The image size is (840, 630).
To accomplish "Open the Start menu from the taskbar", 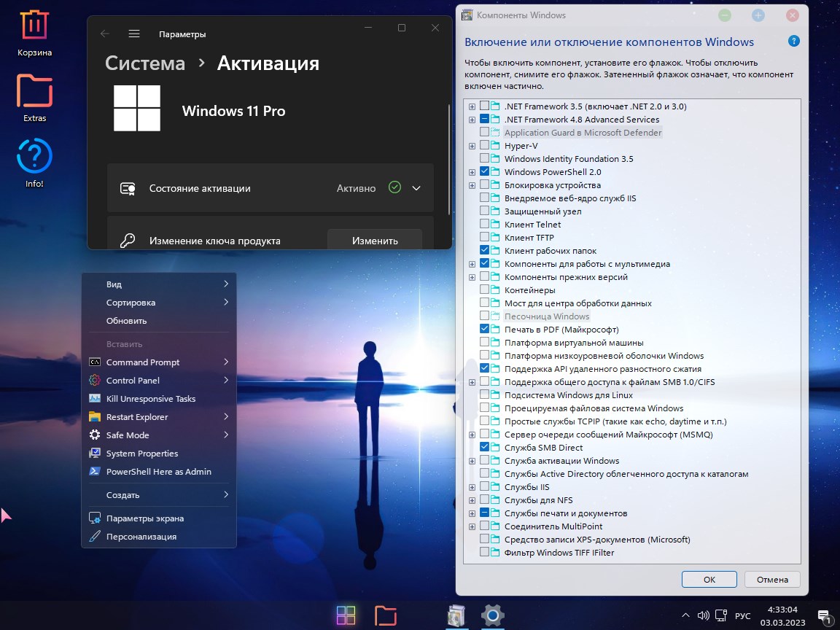I will [346, 615].
